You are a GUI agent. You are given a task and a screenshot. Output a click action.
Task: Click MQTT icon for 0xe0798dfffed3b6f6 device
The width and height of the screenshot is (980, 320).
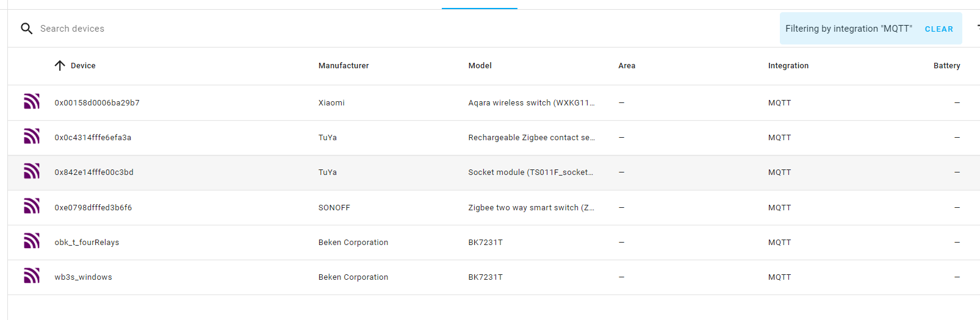point(32,206)
